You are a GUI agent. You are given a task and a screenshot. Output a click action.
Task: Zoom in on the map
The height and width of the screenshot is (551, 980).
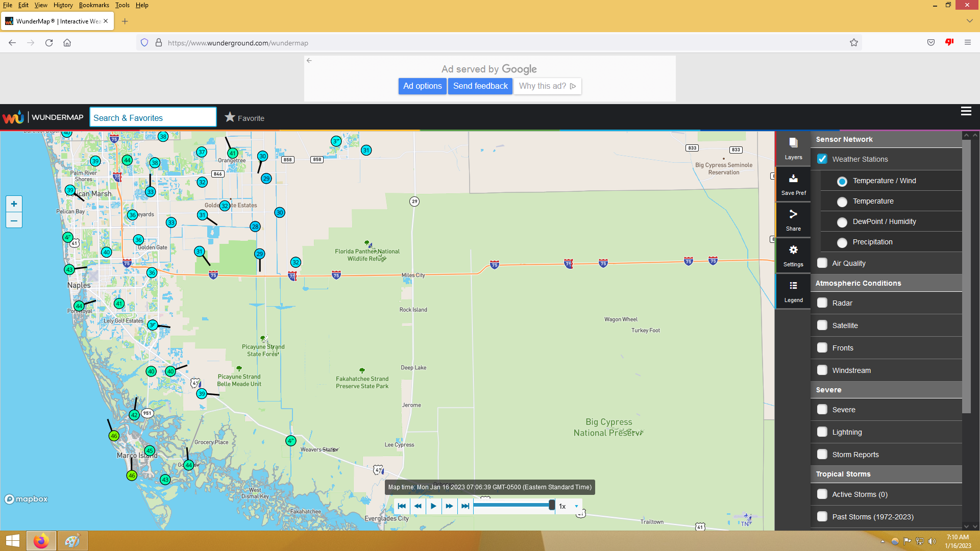coord(14,204)
